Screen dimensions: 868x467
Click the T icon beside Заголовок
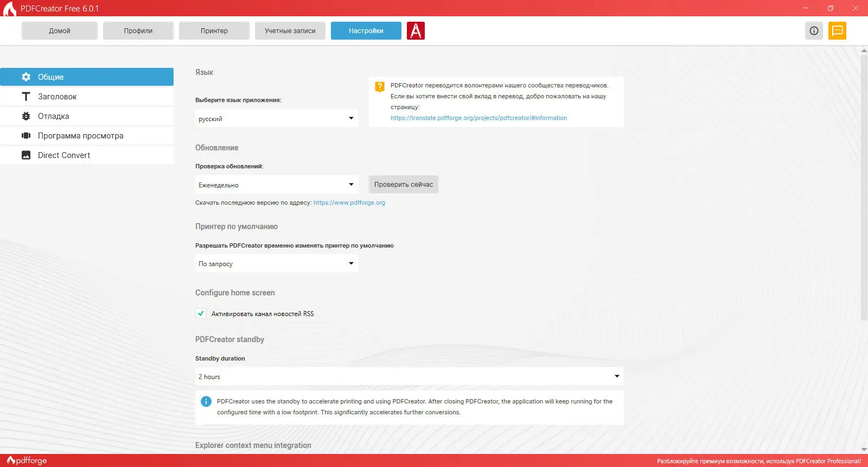coord(26,97)
